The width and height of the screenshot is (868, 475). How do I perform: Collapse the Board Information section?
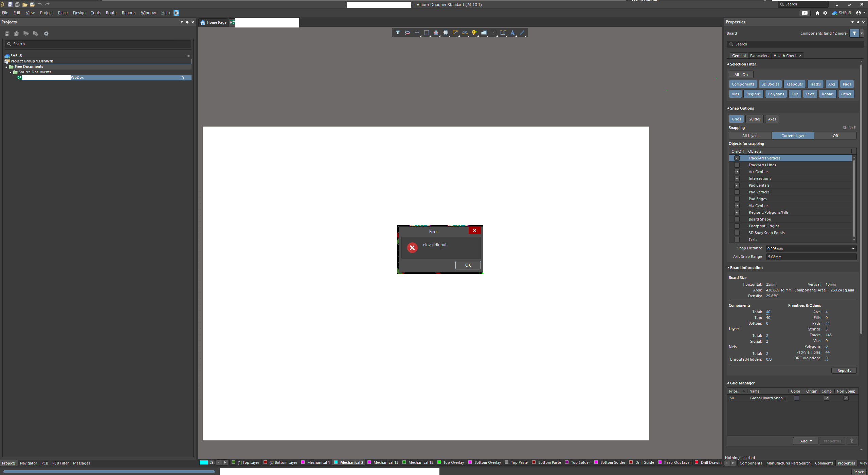point(728,268)
